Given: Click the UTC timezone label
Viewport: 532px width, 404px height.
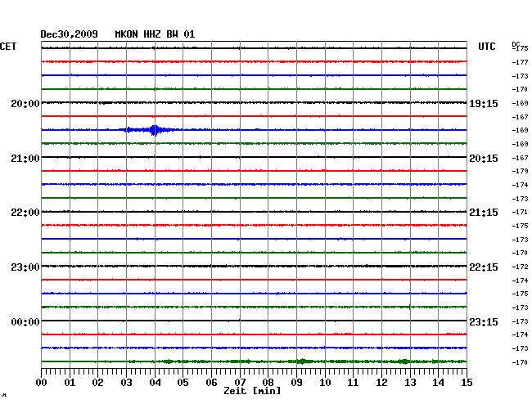Looking at the screenshot, I should coord(486,47).
